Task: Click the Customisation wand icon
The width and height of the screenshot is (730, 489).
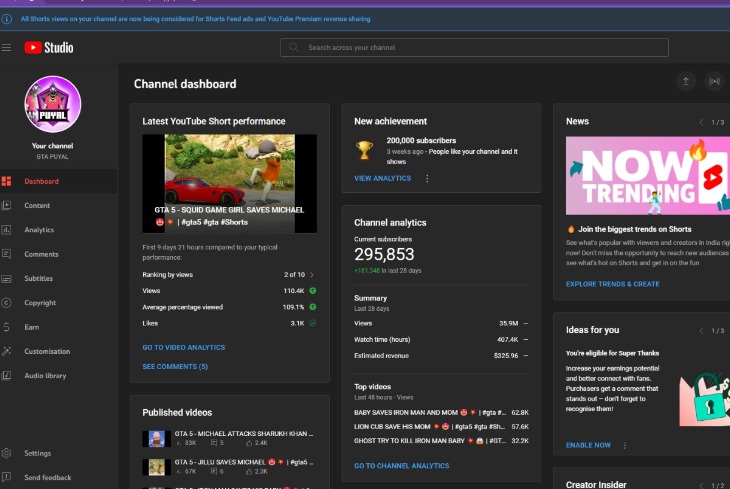Action: (x=7, y=351)
